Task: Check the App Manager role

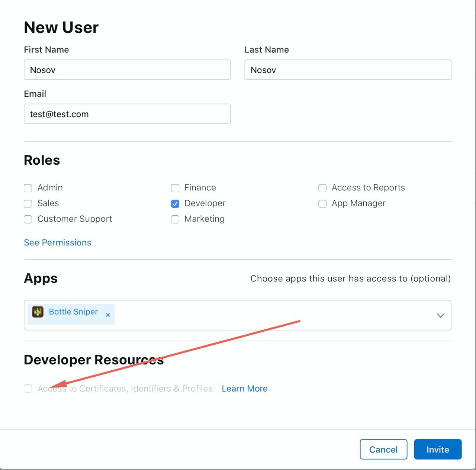Action: tap(322, 204)
